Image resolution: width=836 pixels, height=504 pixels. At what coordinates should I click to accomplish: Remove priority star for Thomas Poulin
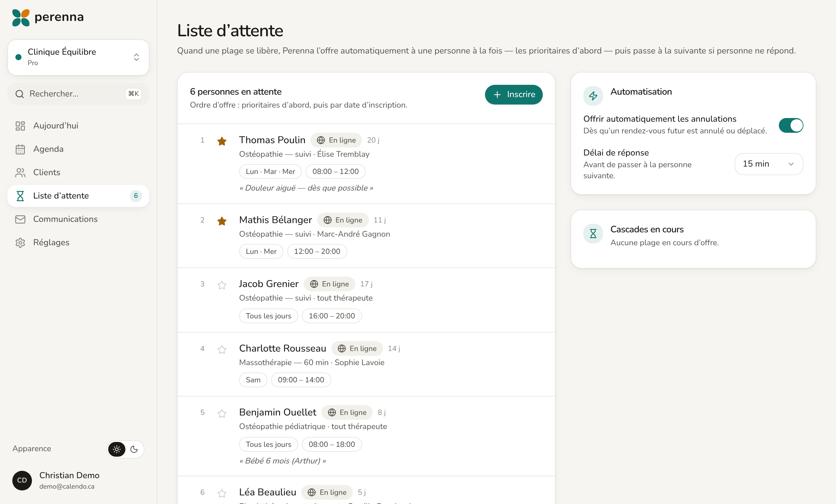coord(222,141)
